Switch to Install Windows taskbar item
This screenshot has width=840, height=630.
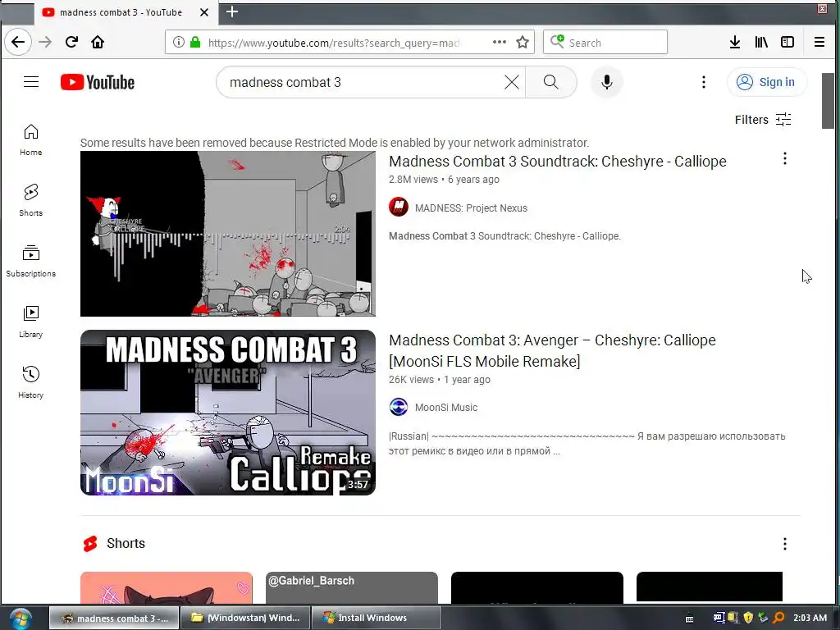[x=376, y=618]
